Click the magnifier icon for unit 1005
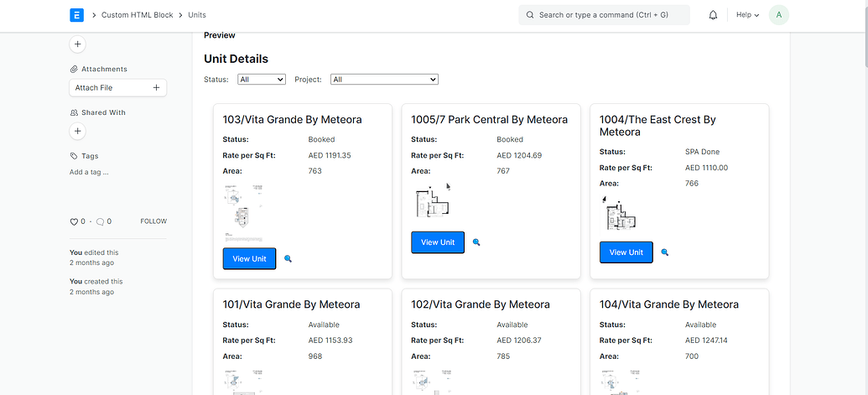Screen dimensions: 868x395 coord(476,242)
